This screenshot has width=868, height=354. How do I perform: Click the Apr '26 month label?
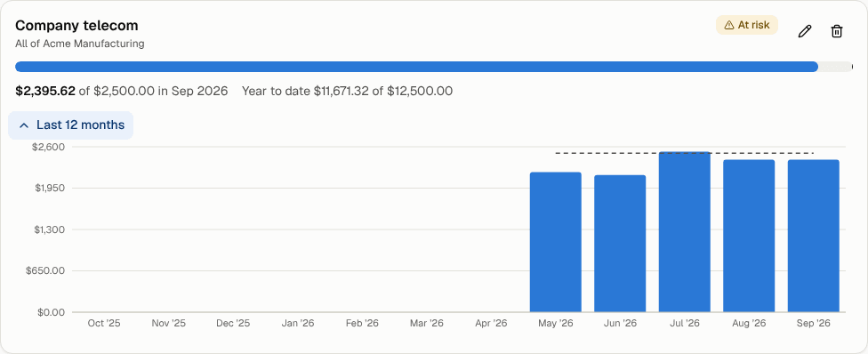(x=491, y=324)
